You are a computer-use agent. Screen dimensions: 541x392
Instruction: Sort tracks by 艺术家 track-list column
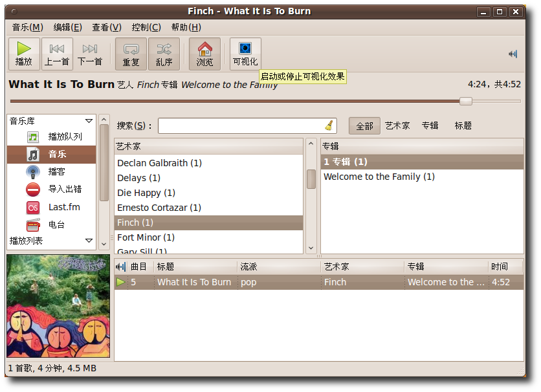point(362,267)
